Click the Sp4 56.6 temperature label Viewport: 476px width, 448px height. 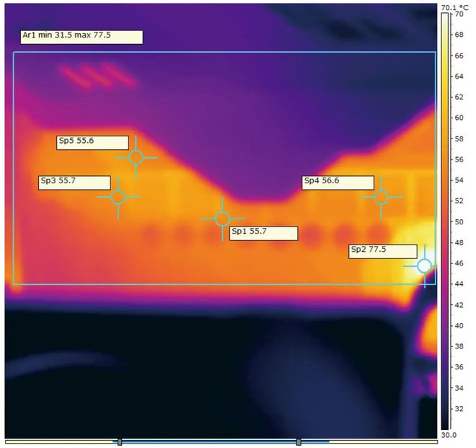point(338,183)
